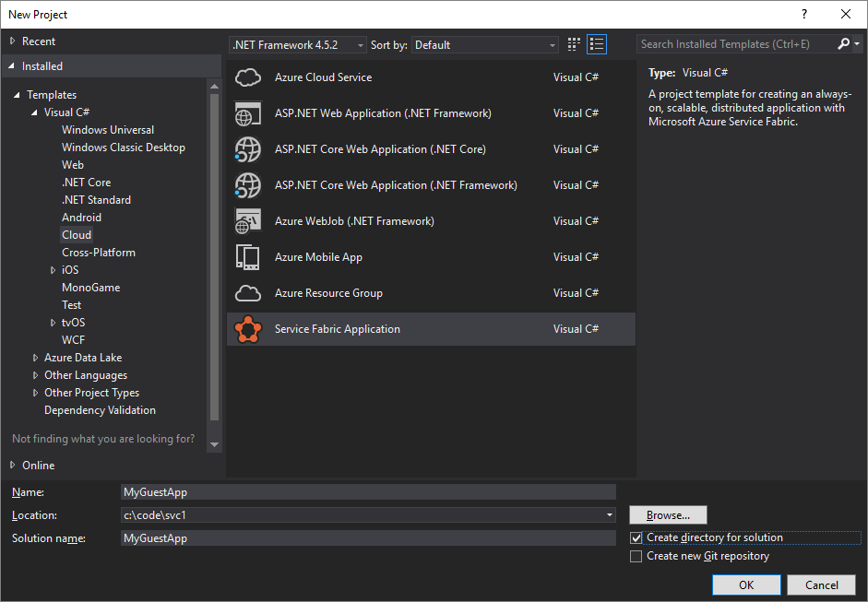Expand the iOS tree node
This screenshot has height=602, width=868.
(x=54, y=269)
